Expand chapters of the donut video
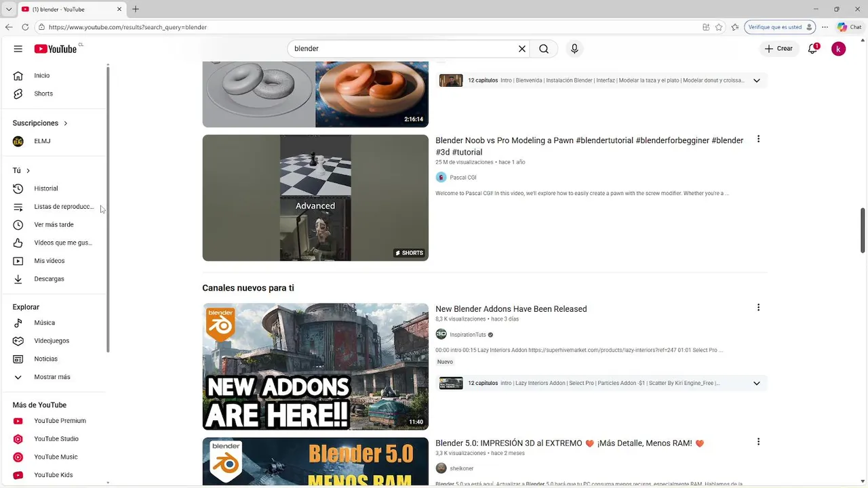 click(x=757, y=81)
